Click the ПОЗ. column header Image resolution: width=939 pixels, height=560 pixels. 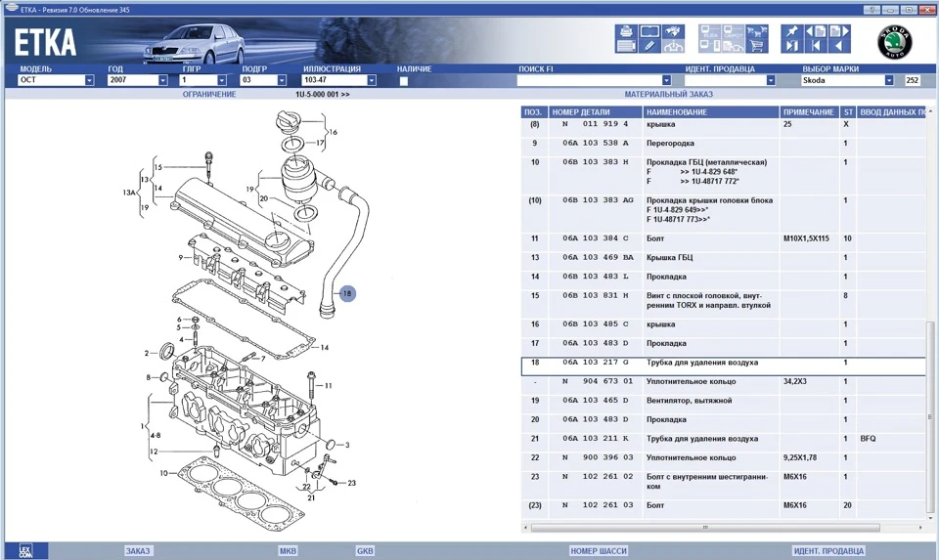534,111
